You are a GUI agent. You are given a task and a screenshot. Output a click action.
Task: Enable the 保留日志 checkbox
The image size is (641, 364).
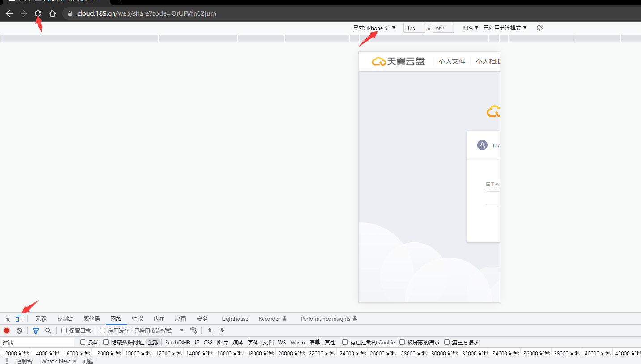pyautogui.click(x=64, y=330)
